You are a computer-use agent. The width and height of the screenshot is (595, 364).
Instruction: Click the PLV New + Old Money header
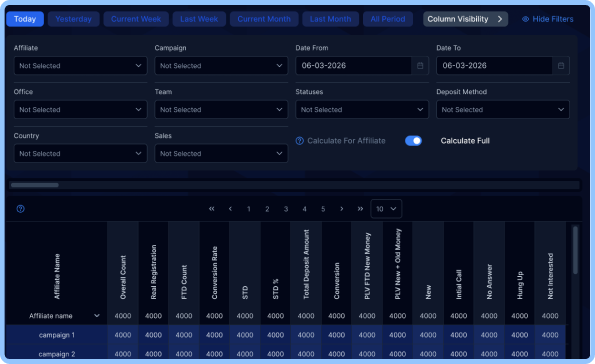(398, 264)
